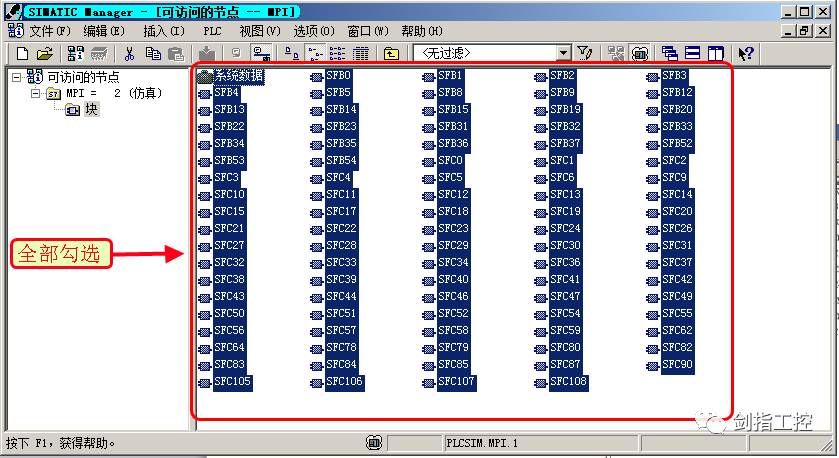Click the Paste clipboard icon

[176, 53]
